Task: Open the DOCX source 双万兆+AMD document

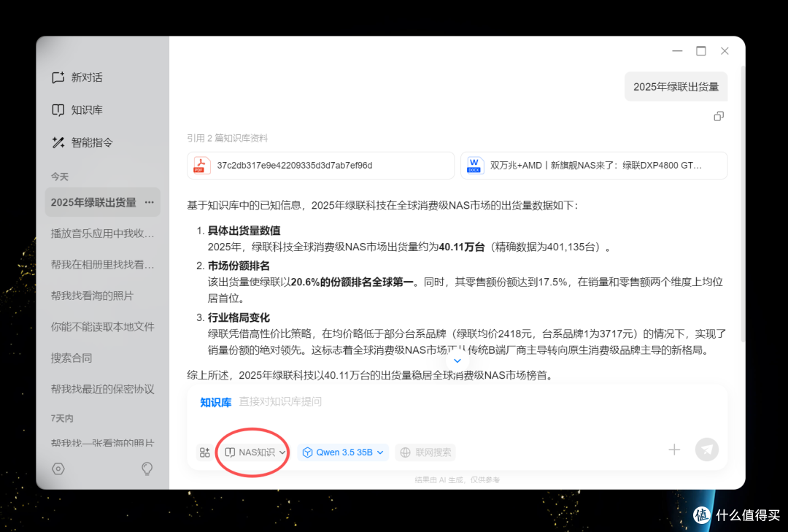Action: pos(594,166)
